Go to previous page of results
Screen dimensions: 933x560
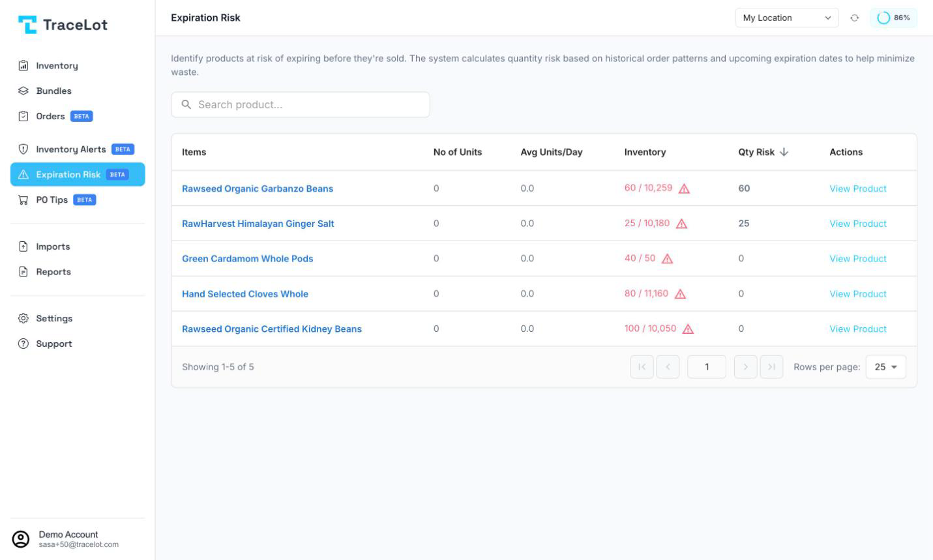(668, 367)
